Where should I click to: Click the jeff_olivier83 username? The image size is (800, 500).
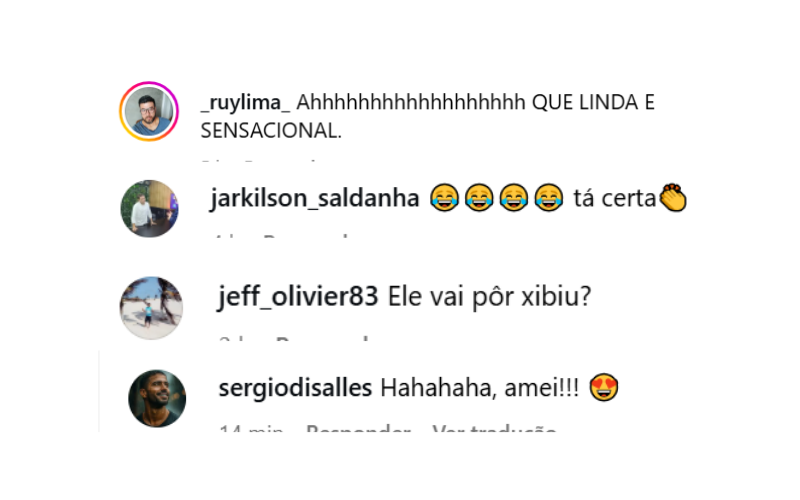(298, 296)
